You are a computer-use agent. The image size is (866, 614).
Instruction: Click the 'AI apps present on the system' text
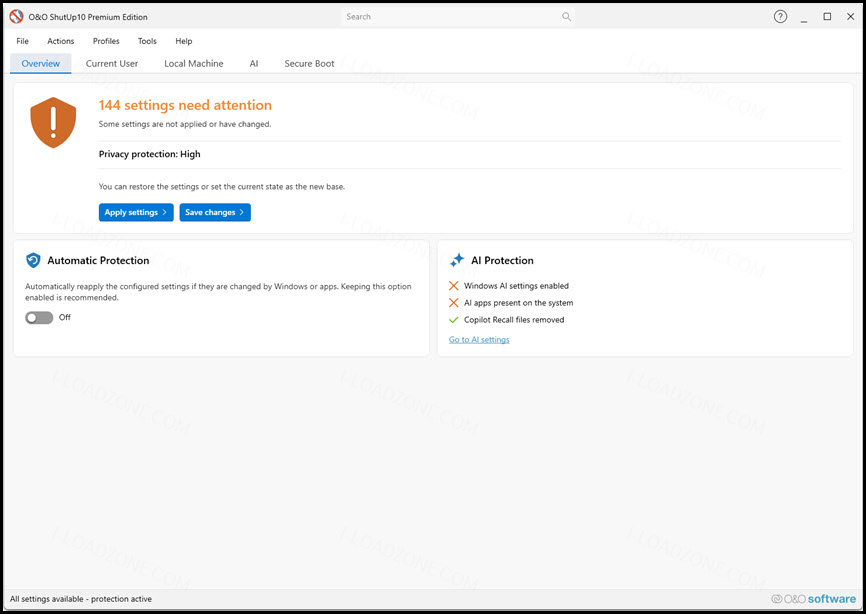coord(519,303)
